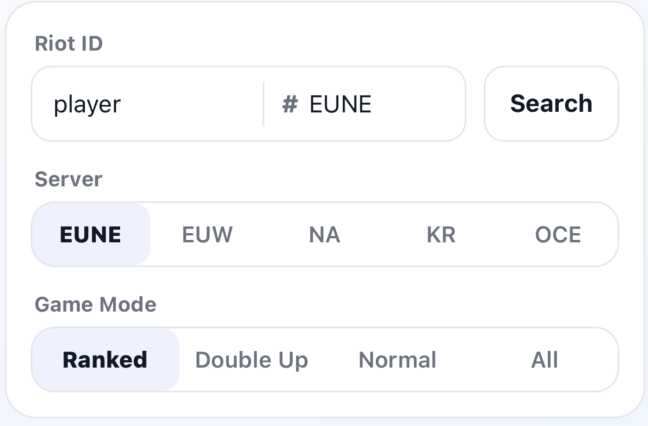The width and height of the screenshot is (648, 426).
Task: Click the "Server" section label
Action: coord(68,179)
